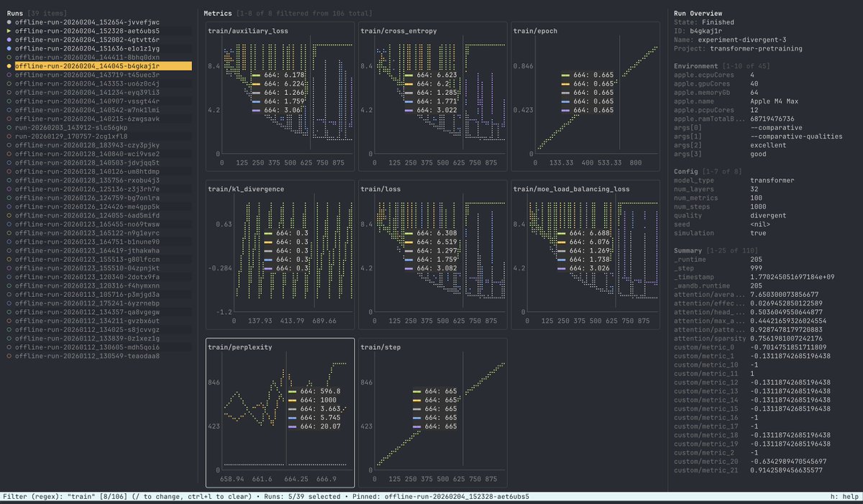Select run offline-run-20260123_165455-no69twsw
Viewport: 863px width, 504px height.
[x=99, y=224]
